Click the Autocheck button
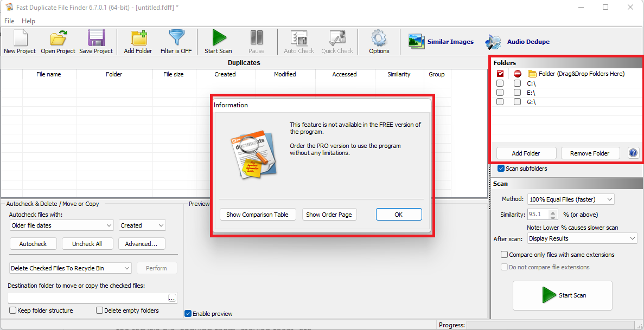 [x=33, y=244]
